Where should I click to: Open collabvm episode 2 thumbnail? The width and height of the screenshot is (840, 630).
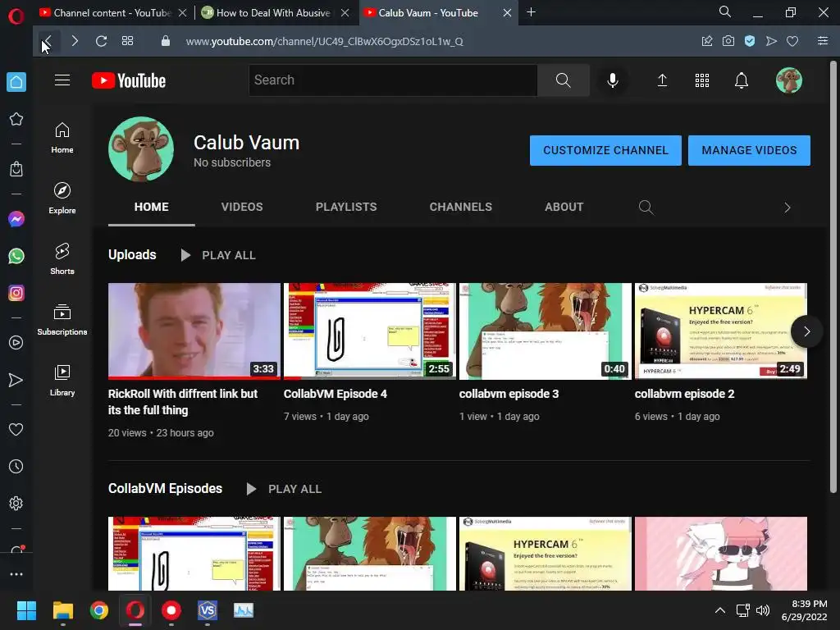click(x=720, y=331)
